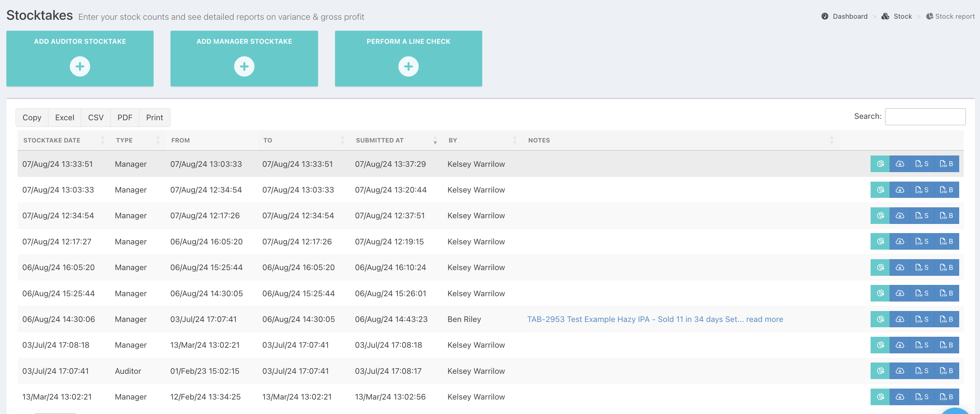Sort table by Stocktake Date column

(x=64, y=140)
